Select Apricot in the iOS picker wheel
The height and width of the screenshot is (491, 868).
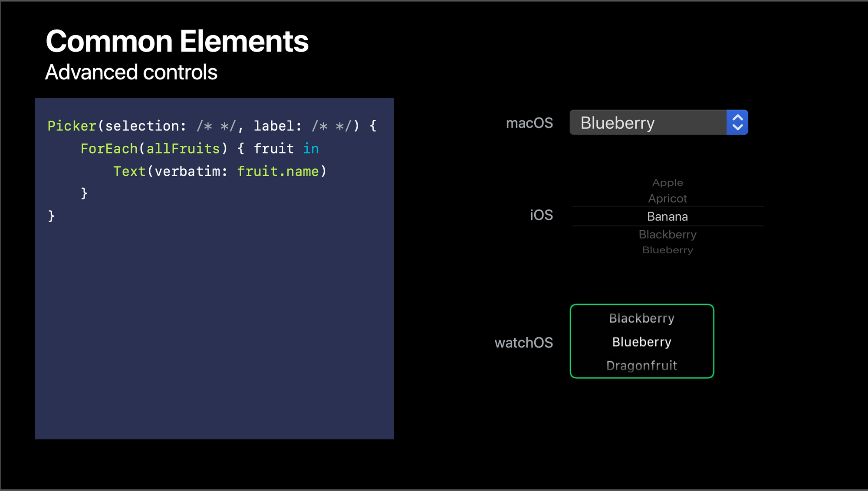(x=667, y=198)
